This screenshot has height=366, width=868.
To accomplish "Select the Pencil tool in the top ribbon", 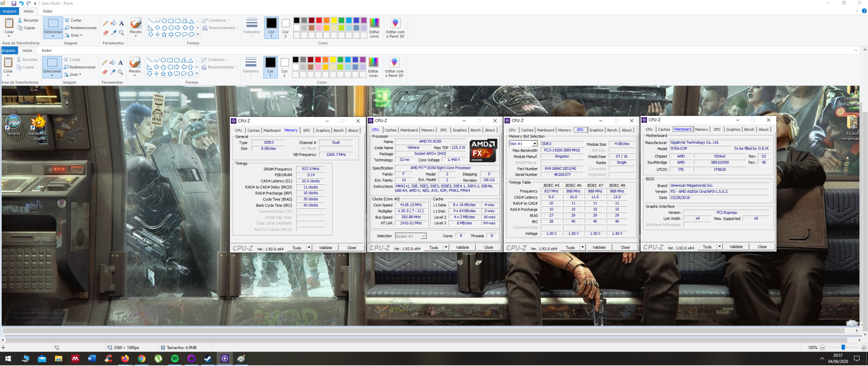I will (x=106, y=23).
